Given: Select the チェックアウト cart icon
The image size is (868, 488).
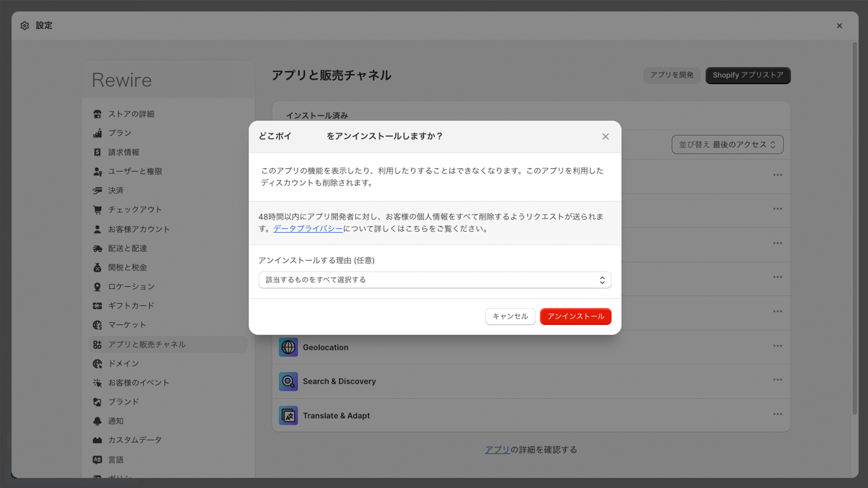Looking at the screenshot, I should 97,210.
